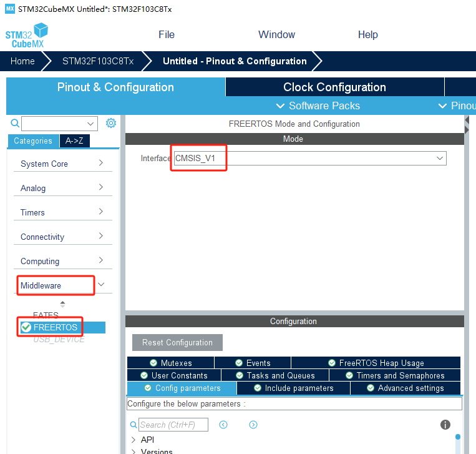Open the User Constants tab

point(174,375)
